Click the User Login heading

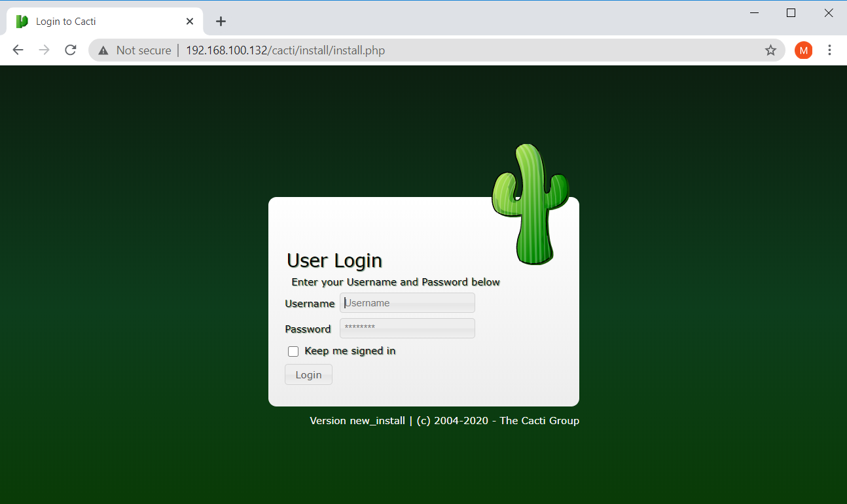click(334, 260)
